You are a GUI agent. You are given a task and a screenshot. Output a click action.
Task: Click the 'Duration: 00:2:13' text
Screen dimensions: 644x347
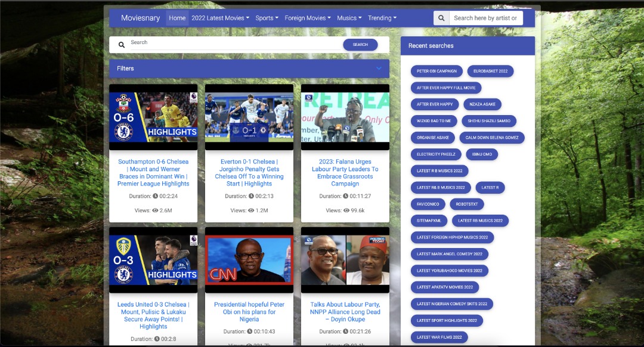[249, 196]
